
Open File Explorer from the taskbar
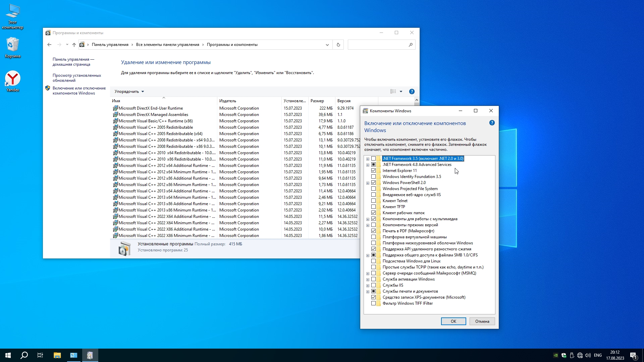pos(57,355)
